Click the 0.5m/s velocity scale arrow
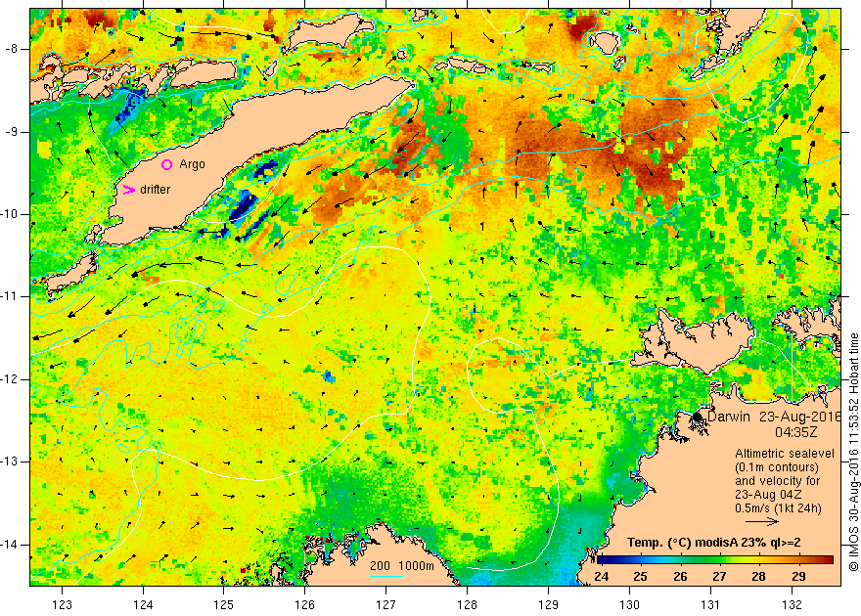This screenshot has width=861, height=616. 762,522
